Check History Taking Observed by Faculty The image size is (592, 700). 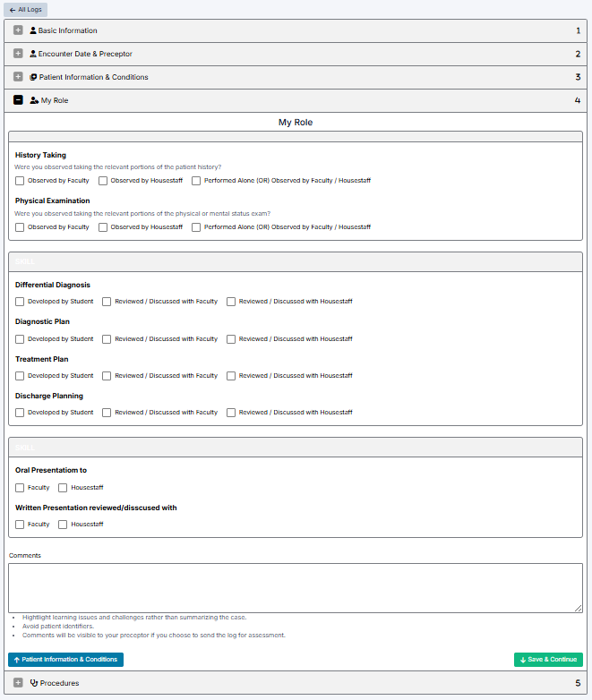point(20,180)
